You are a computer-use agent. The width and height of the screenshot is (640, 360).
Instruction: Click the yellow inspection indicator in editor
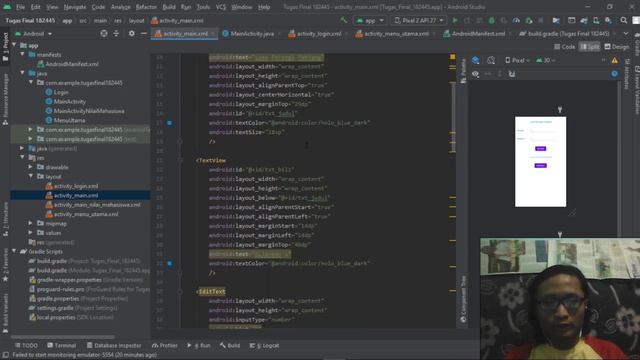pos(452,57)
